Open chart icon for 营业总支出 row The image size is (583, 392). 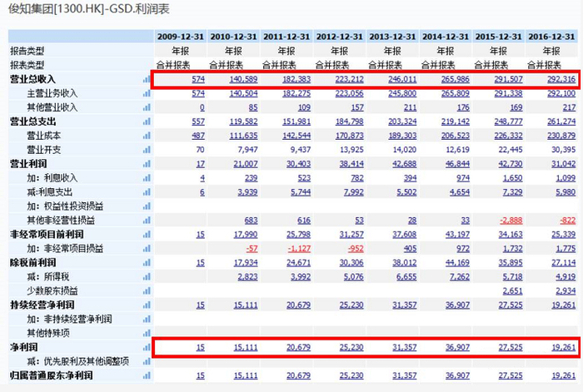[x=147, y=122]
